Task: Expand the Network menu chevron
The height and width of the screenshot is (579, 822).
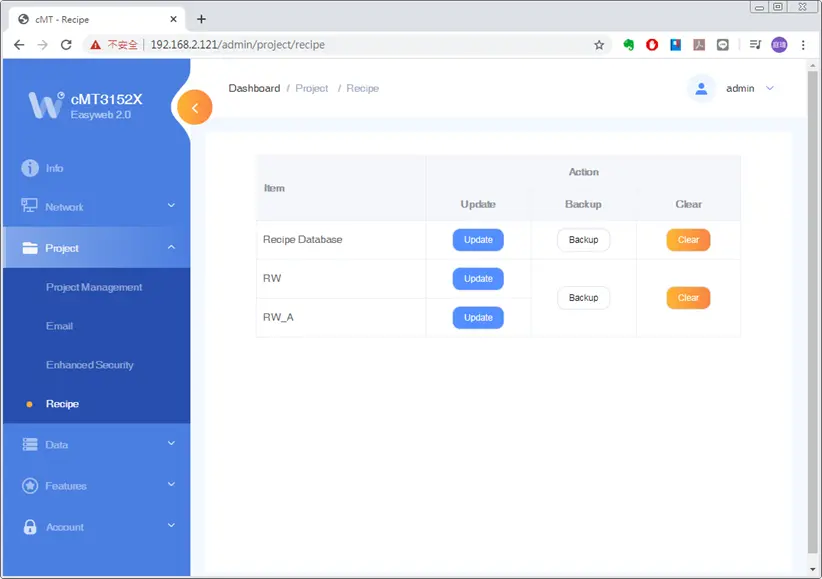Action: [171, 206]
